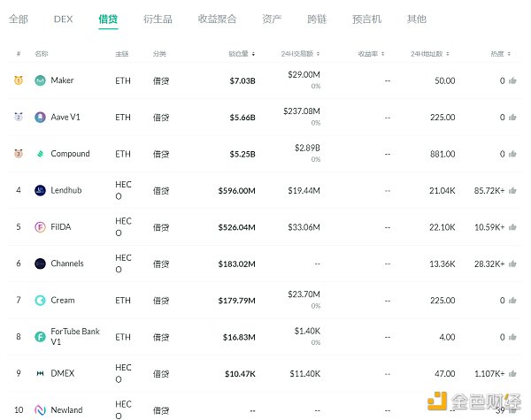
Task: Open the 跨链 tab
Action: click(317, 19)
